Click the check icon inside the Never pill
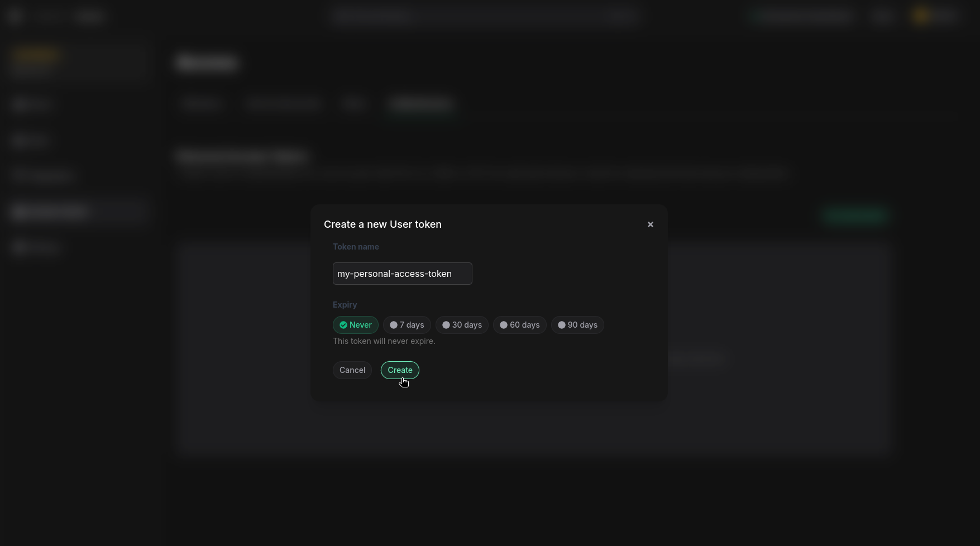Screen dimensions: 980x546 click(343, 324)
